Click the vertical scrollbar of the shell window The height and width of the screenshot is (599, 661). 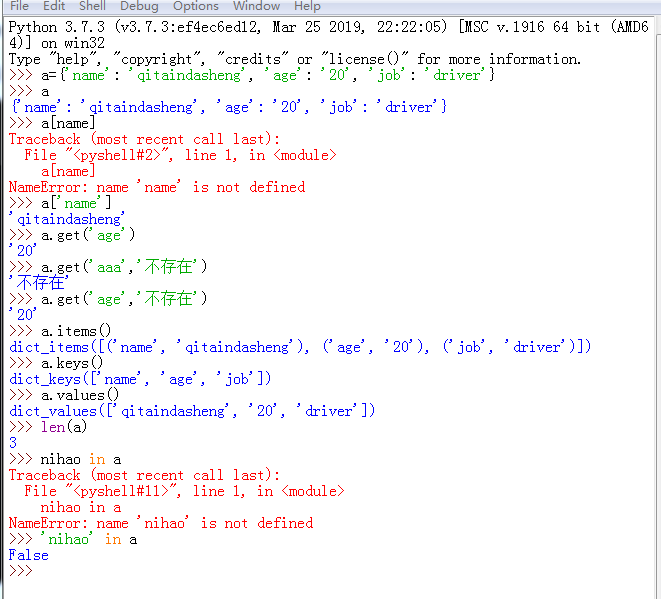[x=658, y=307]
